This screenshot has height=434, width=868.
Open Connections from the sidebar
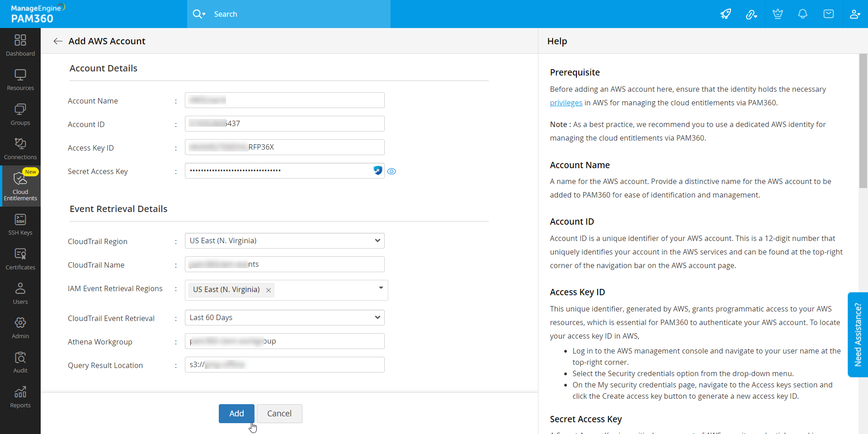(20, 149)
